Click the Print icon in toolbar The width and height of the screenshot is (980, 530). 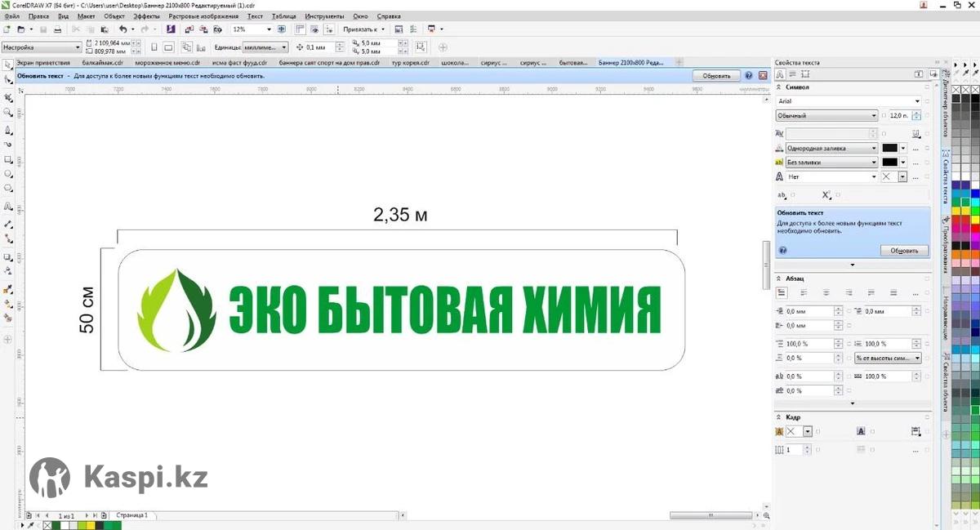[57, 29]
